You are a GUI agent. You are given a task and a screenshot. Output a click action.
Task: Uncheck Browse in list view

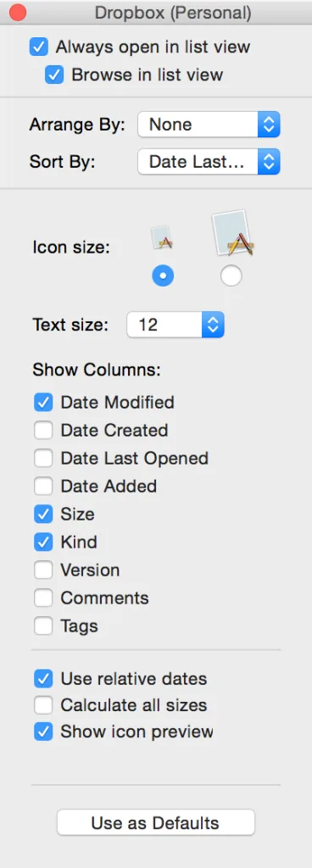[x=54, y=75]
